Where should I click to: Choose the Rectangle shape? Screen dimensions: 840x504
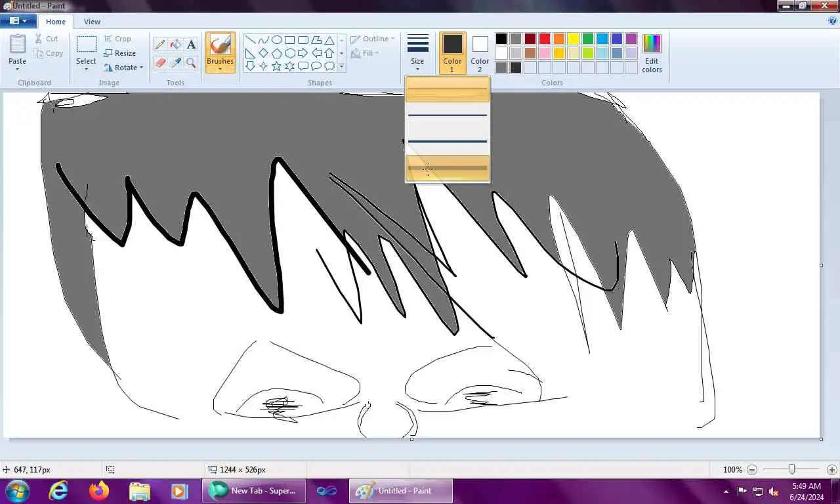coord(289,40)
